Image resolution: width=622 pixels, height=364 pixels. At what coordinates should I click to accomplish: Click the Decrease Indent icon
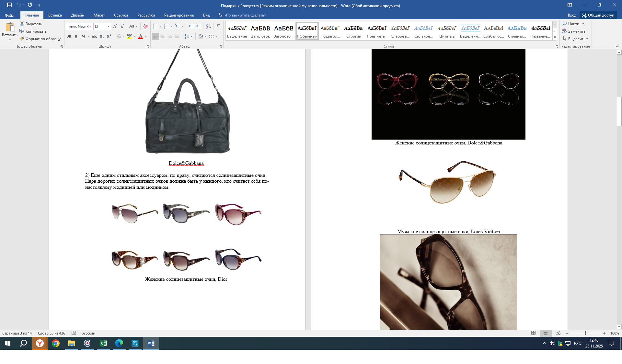pyautogui.click(x=191, y=26)
